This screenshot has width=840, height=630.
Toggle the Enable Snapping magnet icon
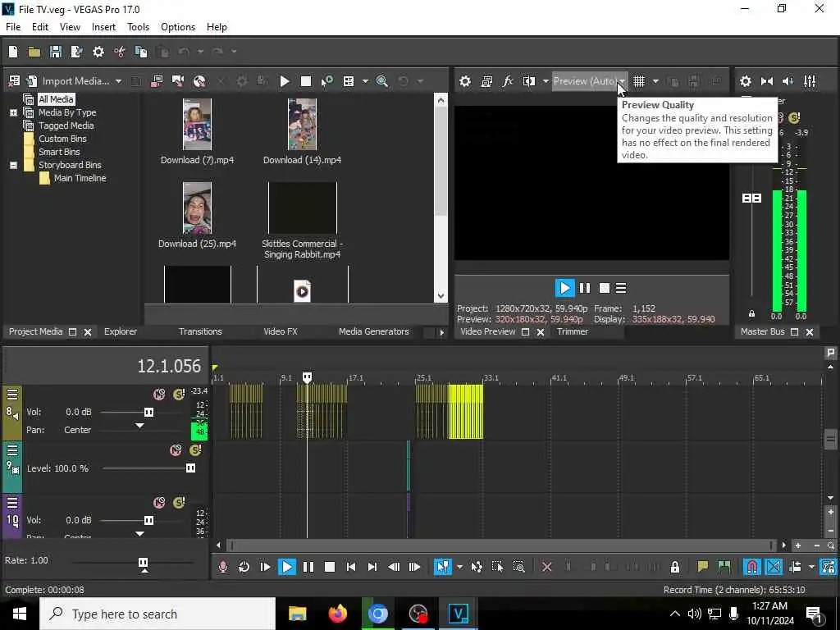[752, 567]
